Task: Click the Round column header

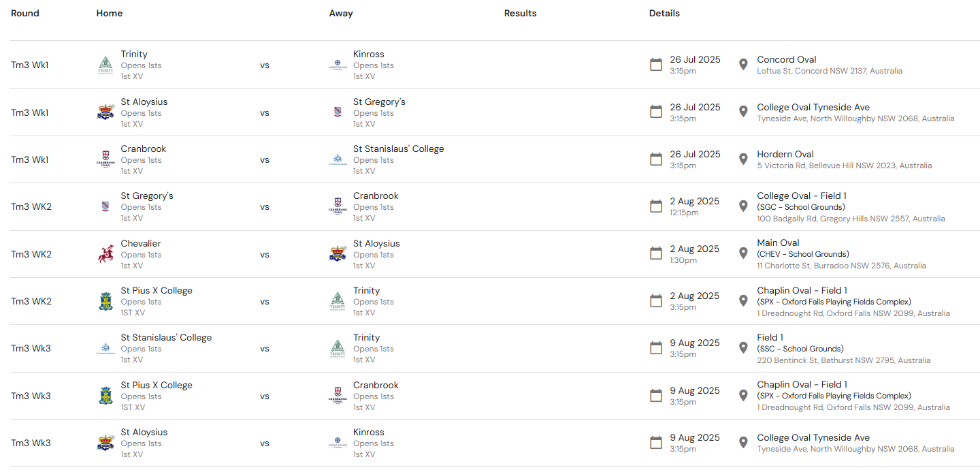Action: pos(25,13)
